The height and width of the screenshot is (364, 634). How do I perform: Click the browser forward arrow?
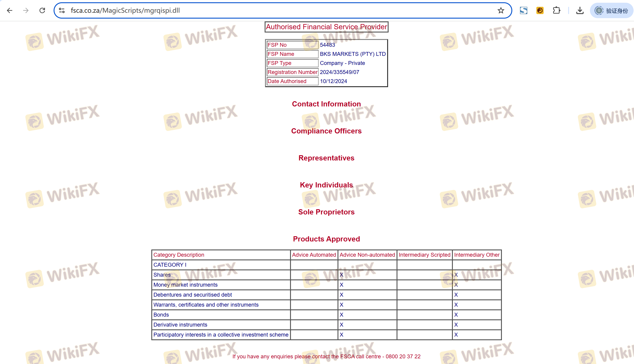(26, 10)
